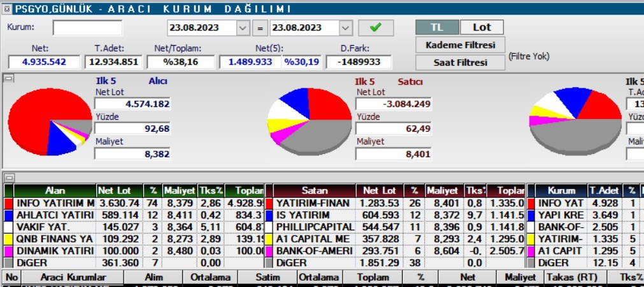Collapse the pie charts panel
Image resolution: width=644 pixels, height=287 pixels.
tap(8, 78)
